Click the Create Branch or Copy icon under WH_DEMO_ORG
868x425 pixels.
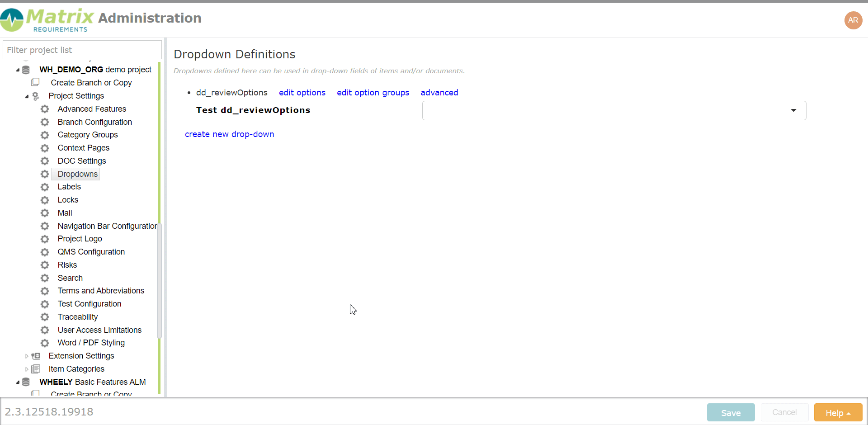point(35,82)
